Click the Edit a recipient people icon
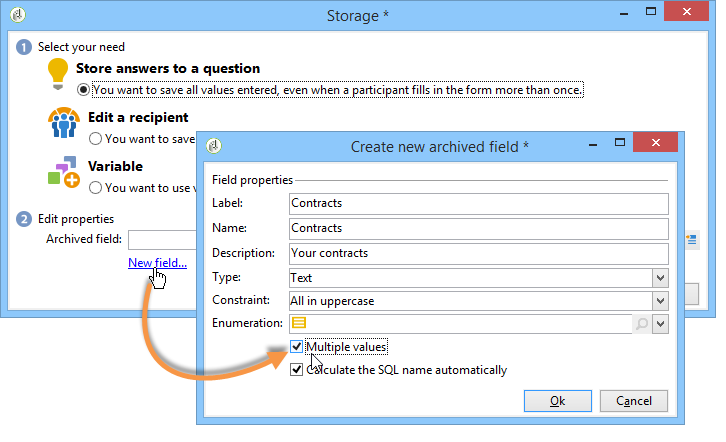The image size is (726, 442). 62,124
